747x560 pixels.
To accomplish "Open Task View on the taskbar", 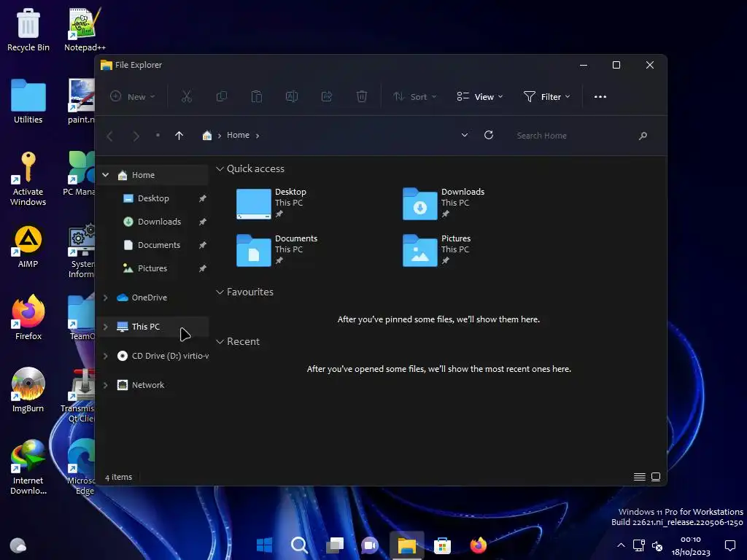I will point(335,545).
